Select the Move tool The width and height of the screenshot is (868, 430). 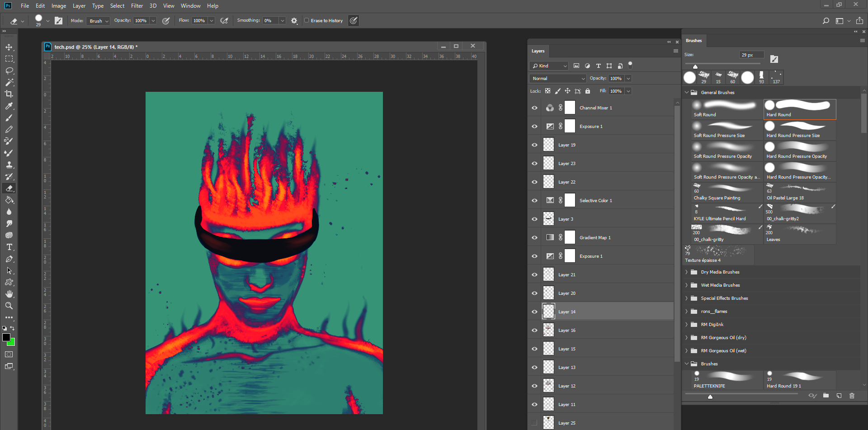9,47
